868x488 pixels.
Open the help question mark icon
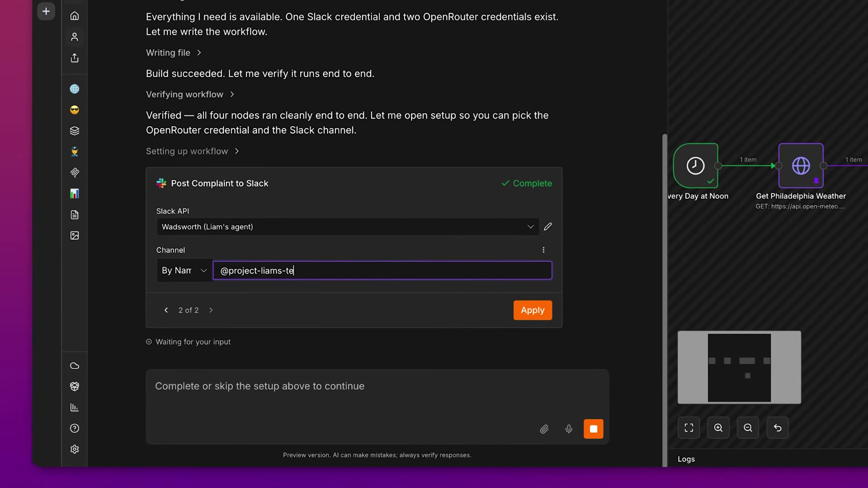point(75,428)
